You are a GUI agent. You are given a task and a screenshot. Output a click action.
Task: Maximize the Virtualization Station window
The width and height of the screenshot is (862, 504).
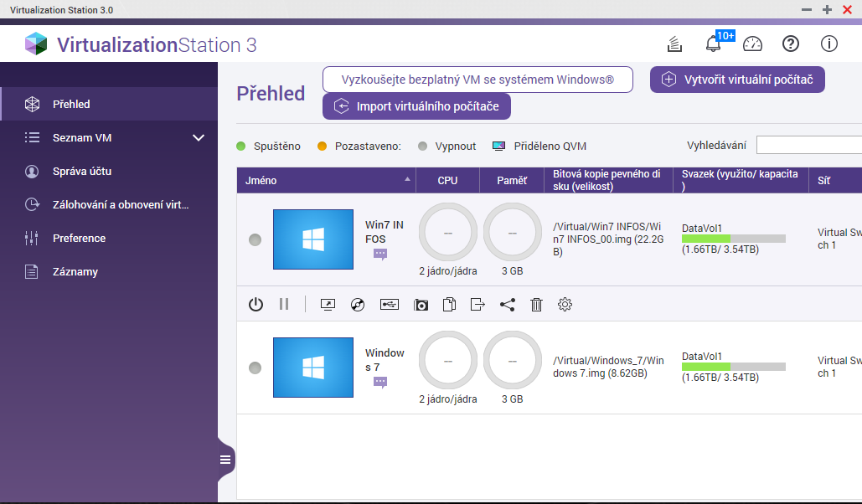[827, 9]
